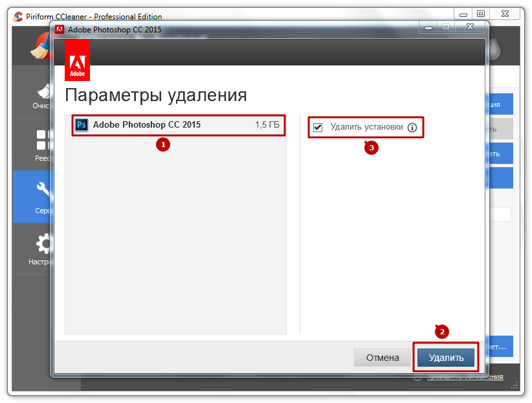
Task: Click the red Adobe logo
Action: coord(78,60)
